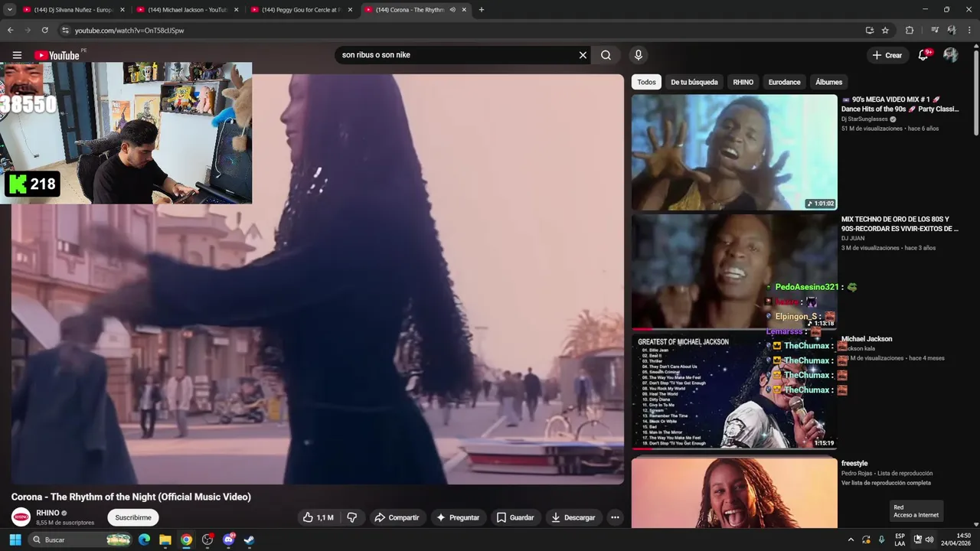Open the Chrome three-dot menu

969,31
